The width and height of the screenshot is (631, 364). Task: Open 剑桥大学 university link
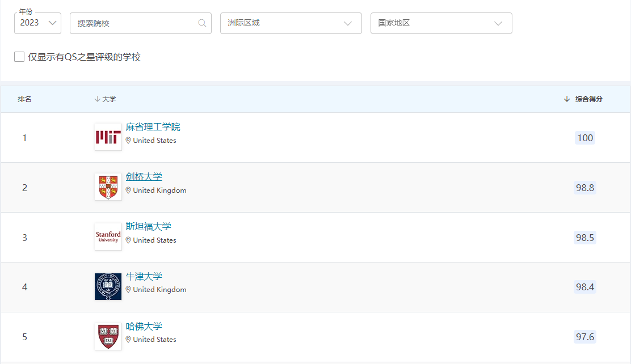coord(144,176)
